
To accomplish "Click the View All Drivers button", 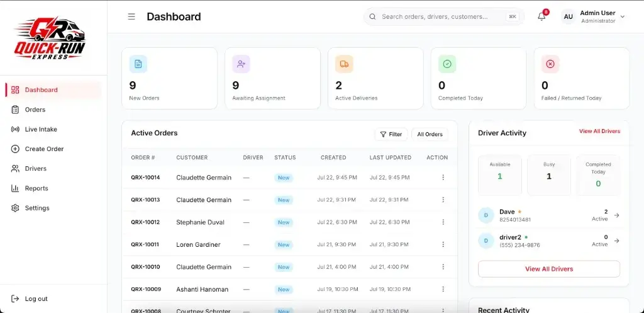I will (x=548, y=269).
